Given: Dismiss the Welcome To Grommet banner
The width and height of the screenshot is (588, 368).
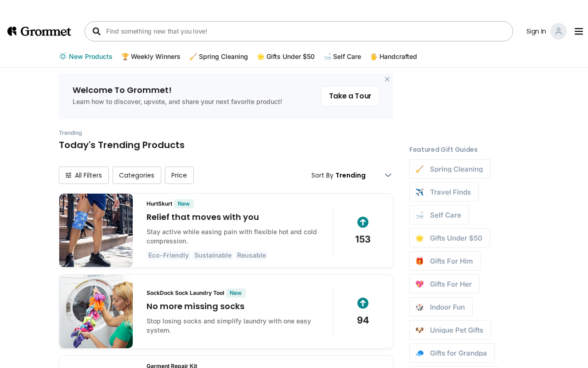Looking at the screenshot, I should click(x=387, y=79).
